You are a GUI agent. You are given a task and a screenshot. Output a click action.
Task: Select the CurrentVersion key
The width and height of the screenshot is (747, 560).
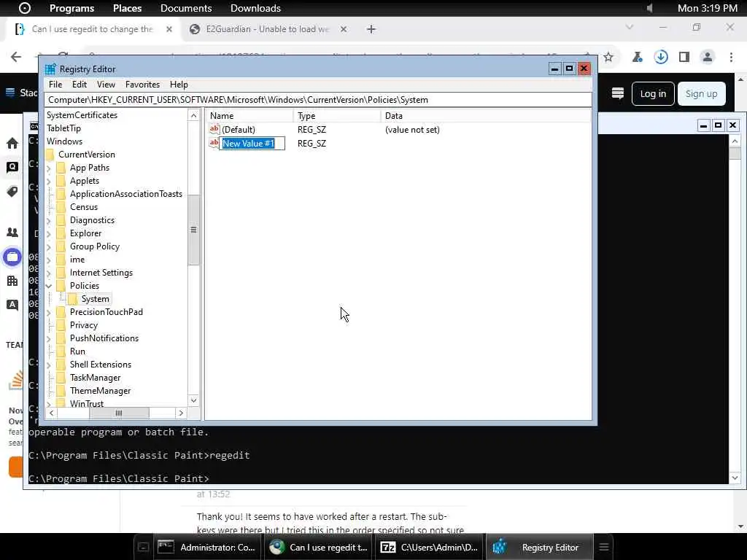point(87,155)
